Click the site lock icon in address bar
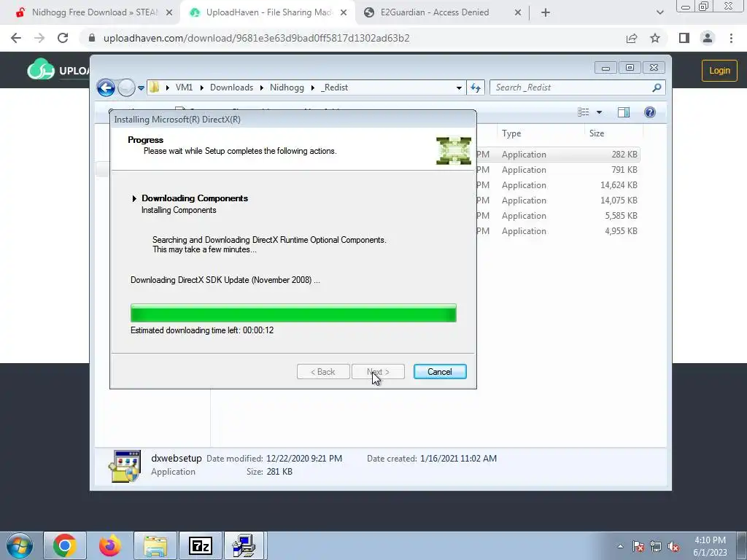Image resolution: width=747 pixels, height=560 pixels. tap(92, 38)
